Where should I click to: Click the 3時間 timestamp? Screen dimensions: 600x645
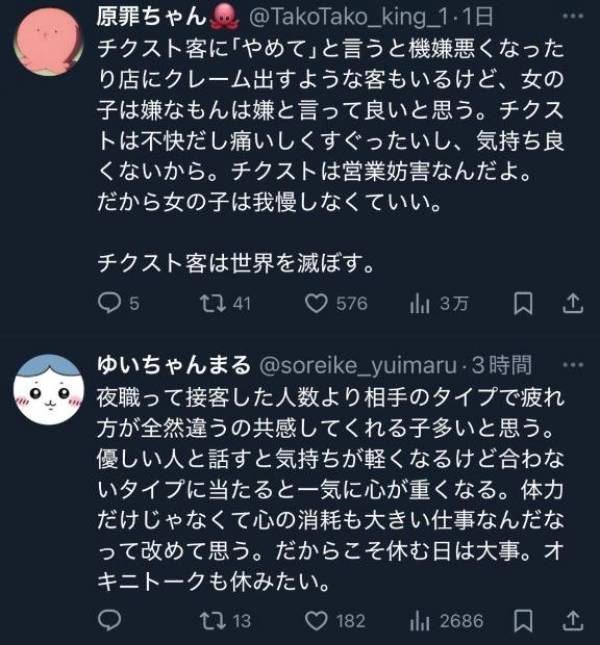click(x=502, y=366)
